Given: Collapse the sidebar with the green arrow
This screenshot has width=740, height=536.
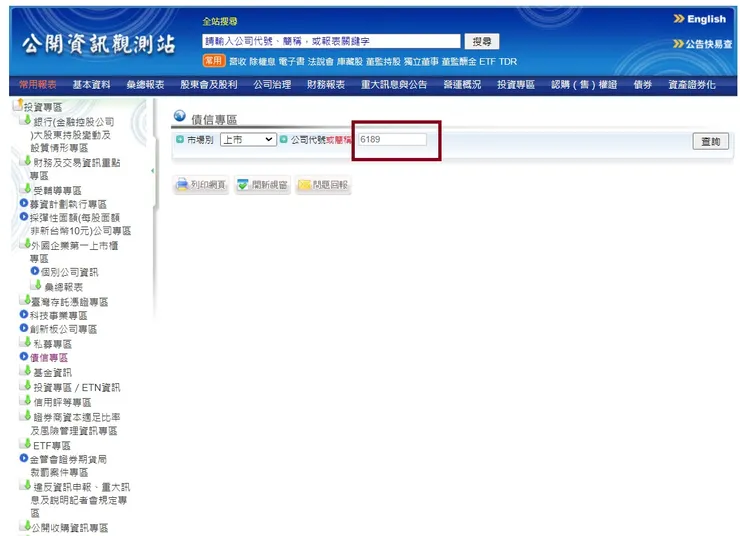Looking at the screenshot, I should [152, 171].
